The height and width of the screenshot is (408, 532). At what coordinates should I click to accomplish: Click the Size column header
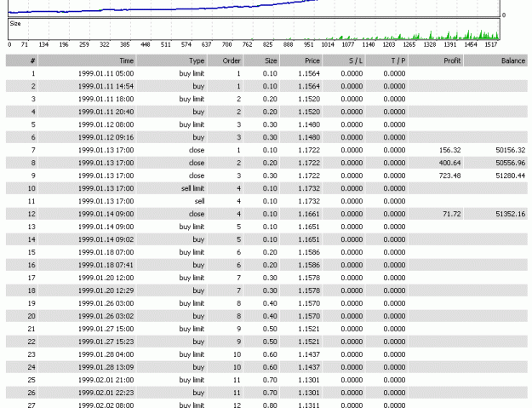click(x=261, y=60)
